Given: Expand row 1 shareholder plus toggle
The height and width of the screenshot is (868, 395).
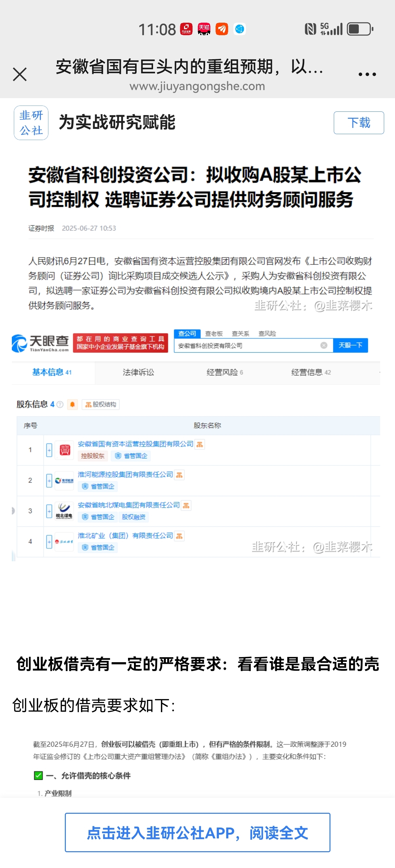Looking at the screenshot, I should coord(49,450).
